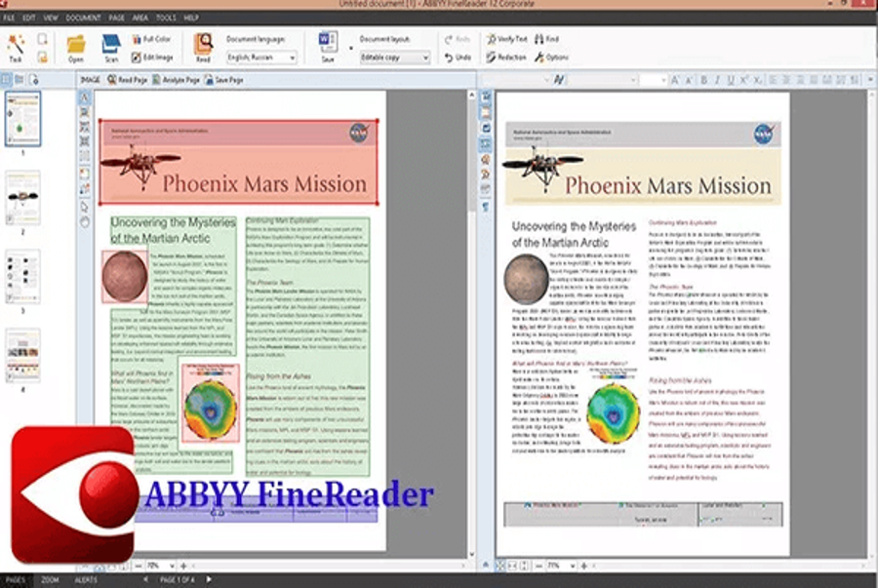
Task: Click the Open folder icon
Action: [75, 47]
